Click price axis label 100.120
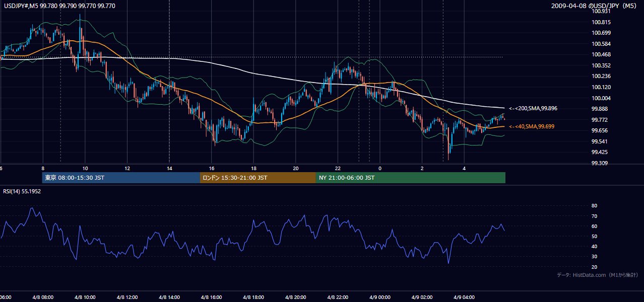 tap(601, 87)
